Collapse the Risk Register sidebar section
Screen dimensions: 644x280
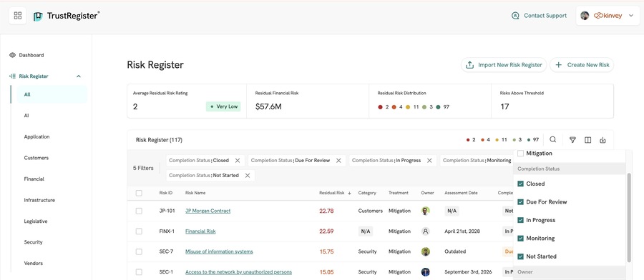[x=79, y=76]
